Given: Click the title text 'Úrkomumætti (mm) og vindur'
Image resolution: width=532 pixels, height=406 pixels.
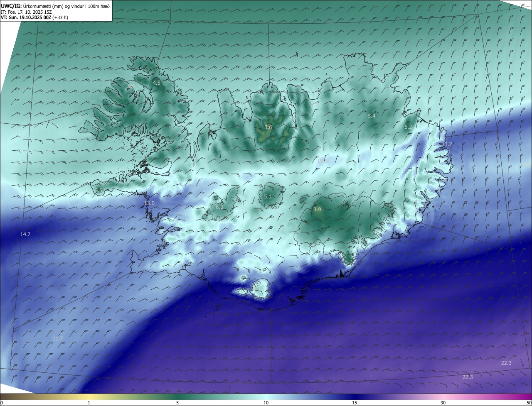Looking at the screenshot, I should [53, 6].
